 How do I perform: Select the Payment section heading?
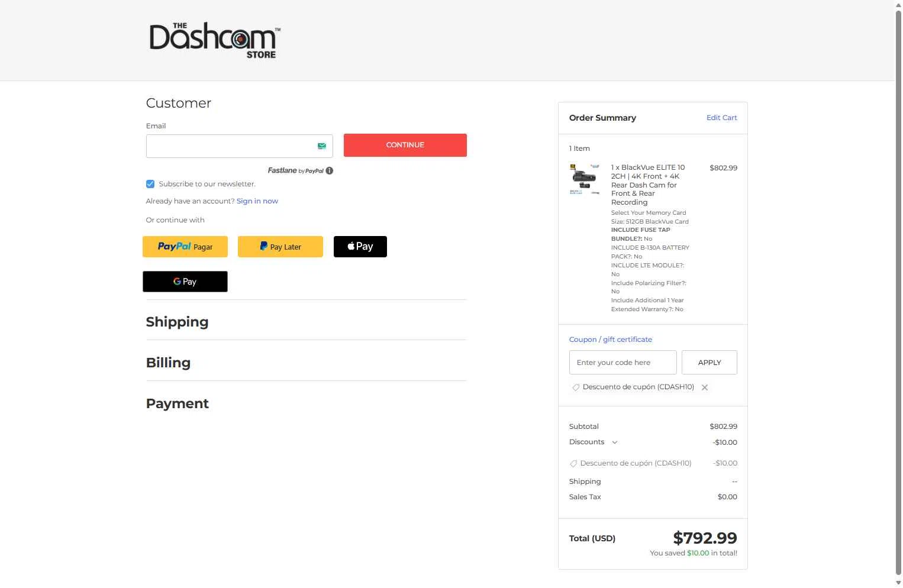[178, 403]
